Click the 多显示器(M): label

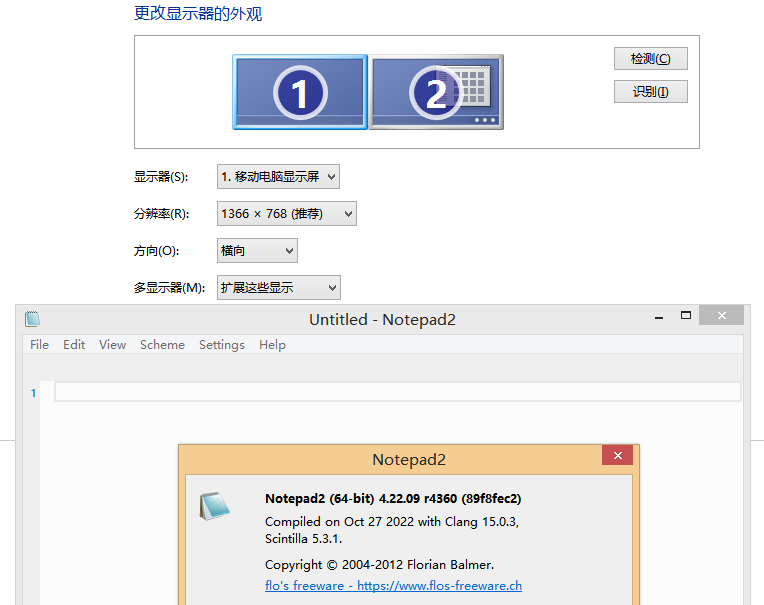click(x=169, y=288)
